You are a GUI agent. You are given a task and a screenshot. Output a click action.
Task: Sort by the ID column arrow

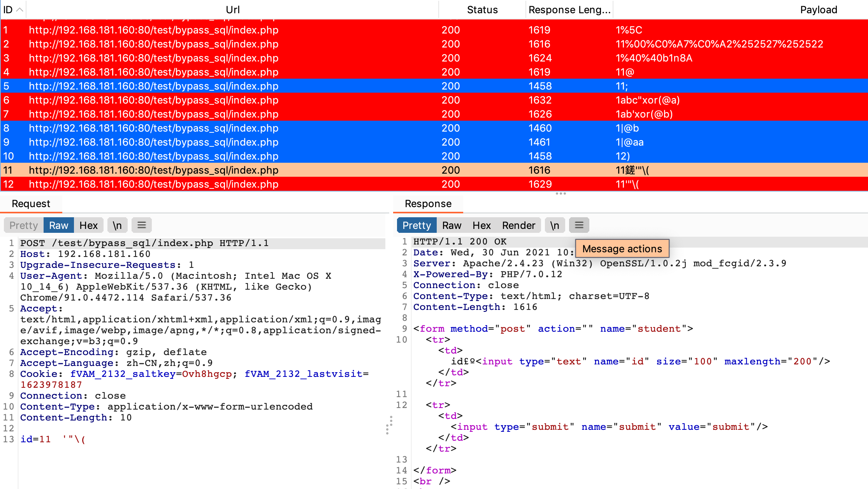click(x=19, y=10)
